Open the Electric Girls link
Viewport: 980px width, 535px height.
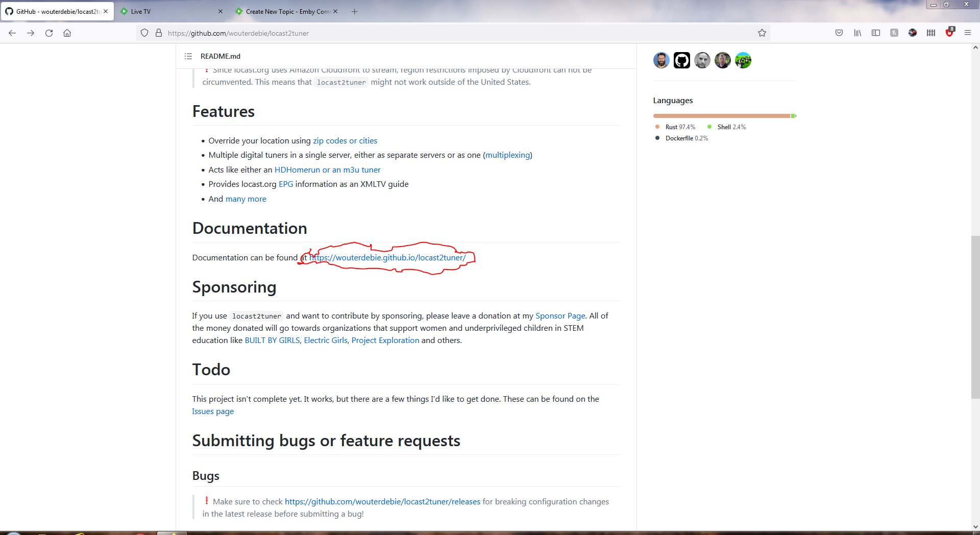tap(326, 341)
